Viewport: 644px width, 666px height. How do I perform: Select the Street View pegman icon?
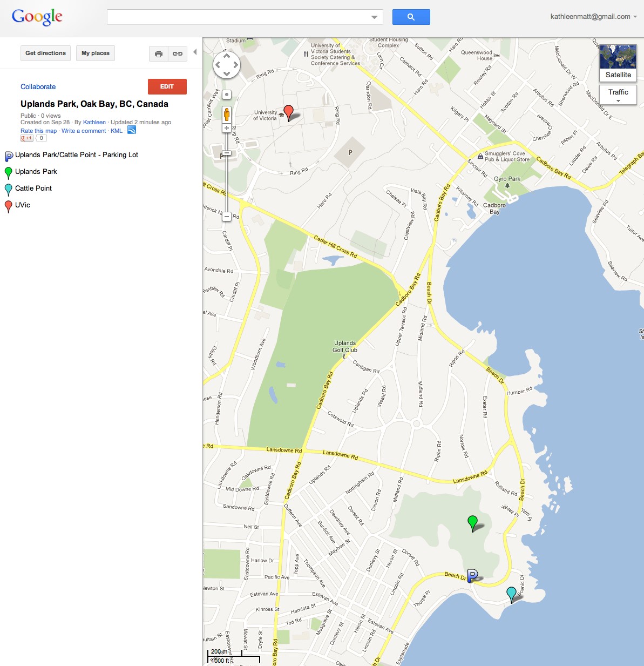227,114
